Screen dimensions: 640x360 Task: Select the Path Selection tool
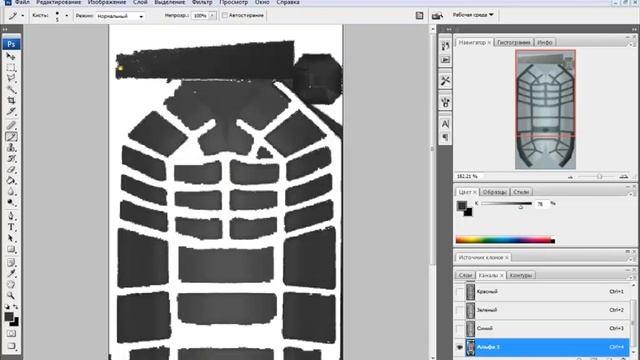[x=11, y=238]
